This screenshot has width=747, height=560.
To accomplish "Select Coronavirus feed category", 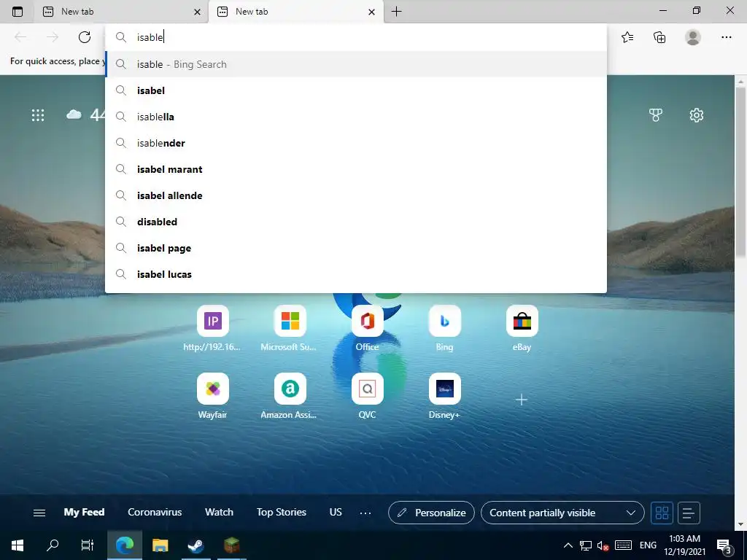I will coord(155,513).
